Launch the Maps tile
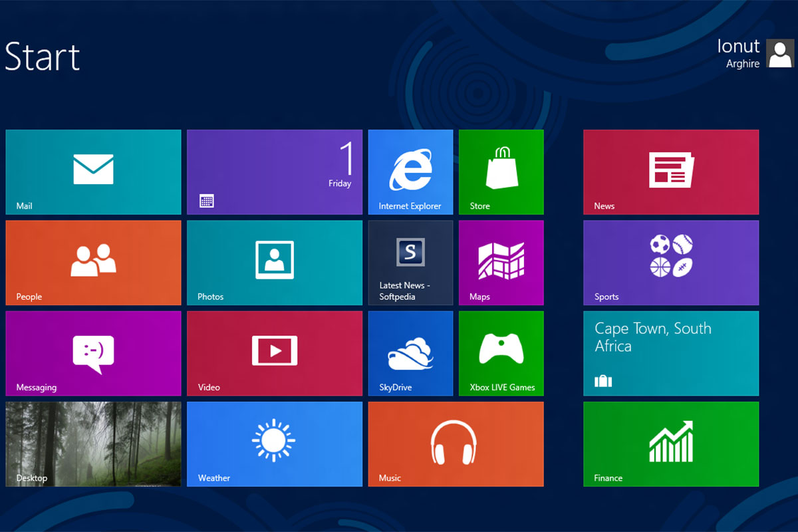 point(501,263)
